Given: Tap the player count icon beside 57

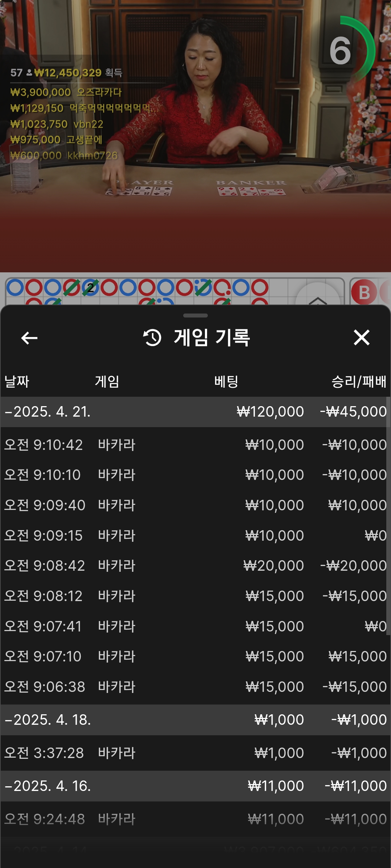Looking at the screenshot, I should coord(29,73).
